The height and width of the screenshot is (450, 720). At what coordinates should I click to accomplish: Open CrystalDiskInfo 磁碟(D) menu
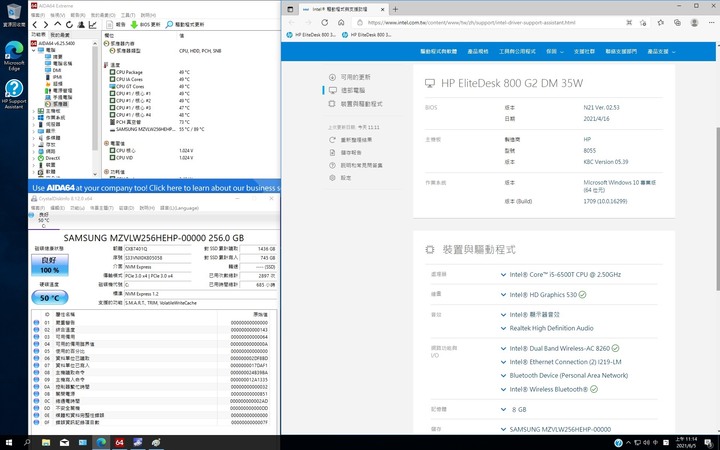tap(126, 208)
